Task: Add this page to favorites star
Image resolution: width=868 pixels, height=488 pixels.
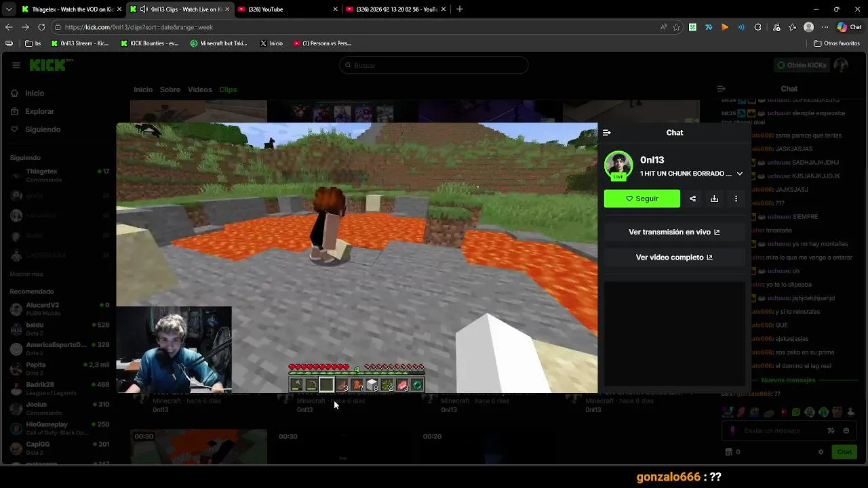Action: pyautogui.click(x=676, y=27)
